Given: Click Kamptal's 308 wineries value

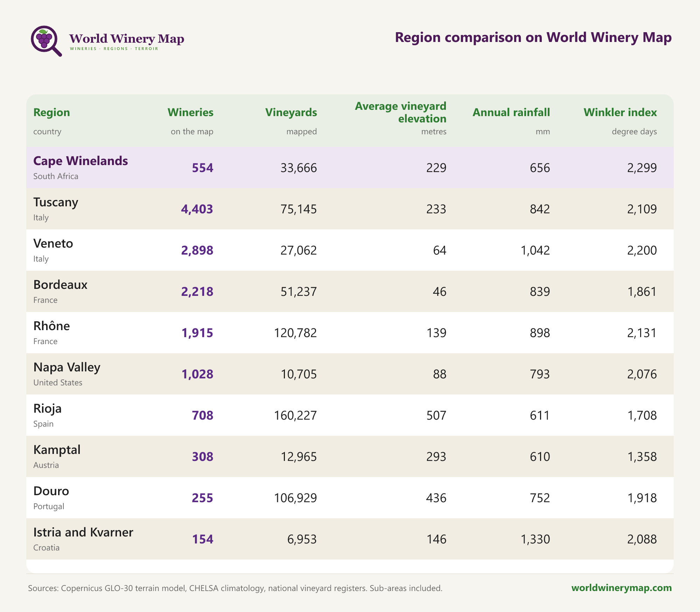Looking at the screenshot, I should click(203, 457).
